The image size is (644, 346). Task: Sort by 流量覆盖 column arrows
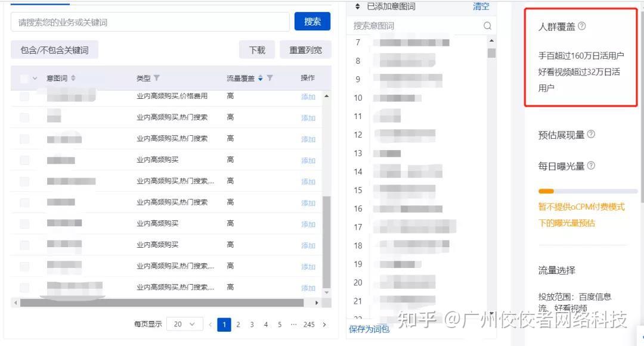pos(260,78)
